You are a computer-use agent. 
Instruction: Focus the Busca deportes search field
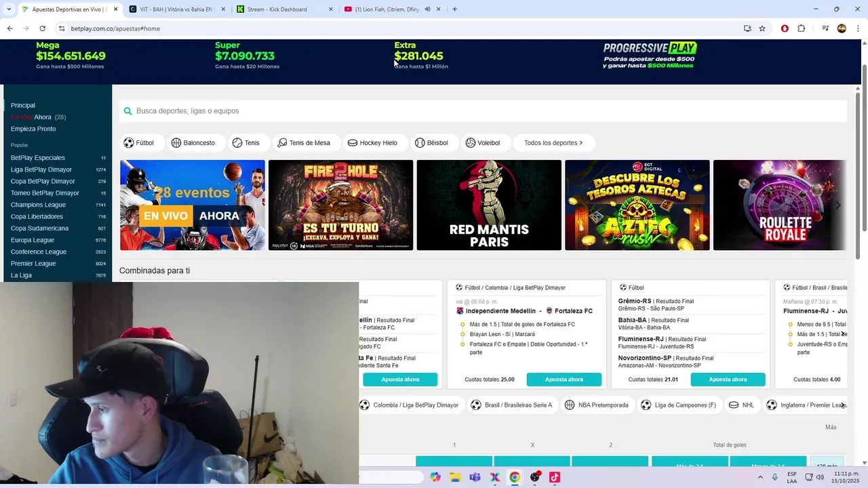pyautogui.click(x=483, y=111)
